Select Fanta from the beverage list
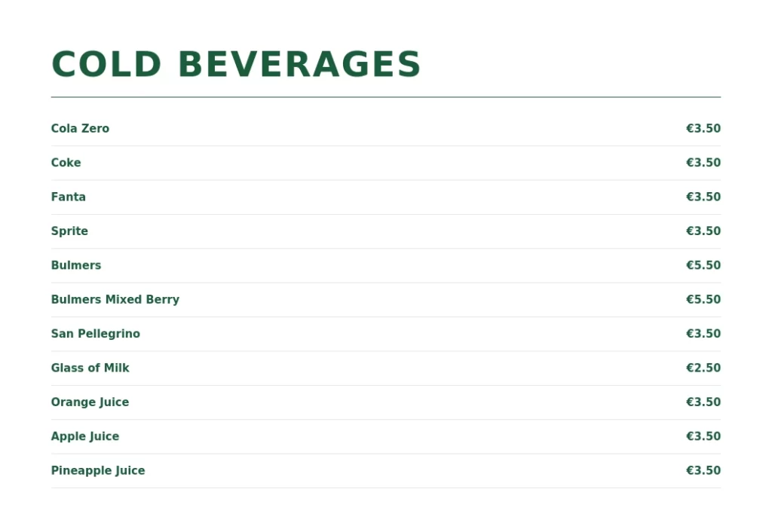772x532 pixels. 69,197
